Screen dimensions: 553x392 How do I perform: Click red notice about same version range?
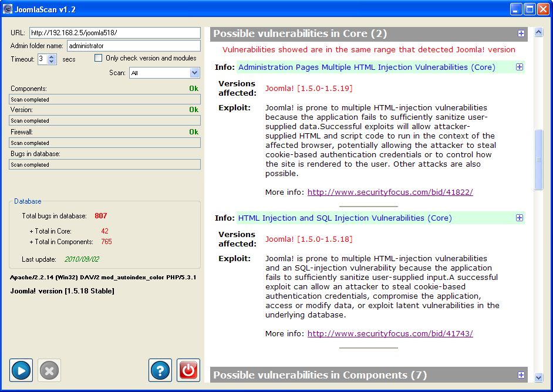(x=369, y=50)
